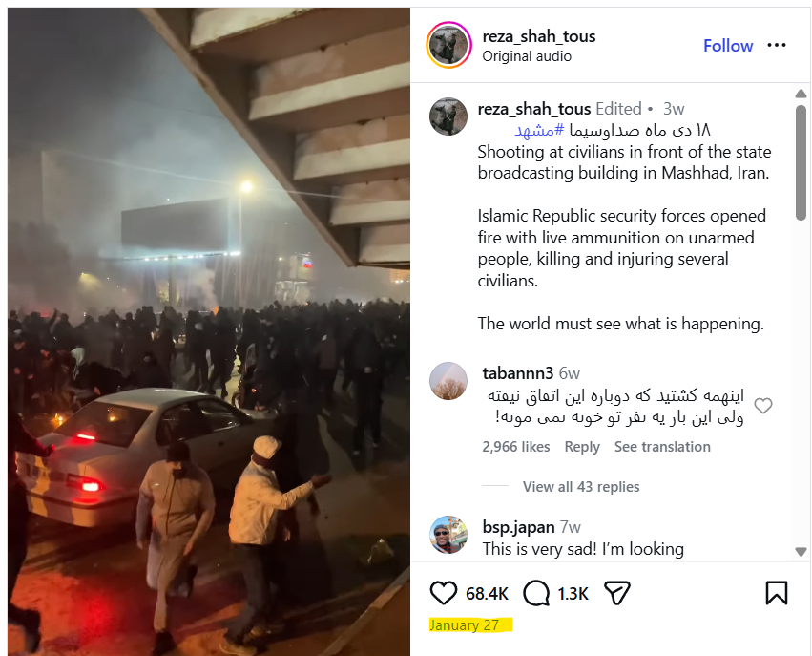
Task: Click the scroll up arrow in comments
Action: (801, 94)
